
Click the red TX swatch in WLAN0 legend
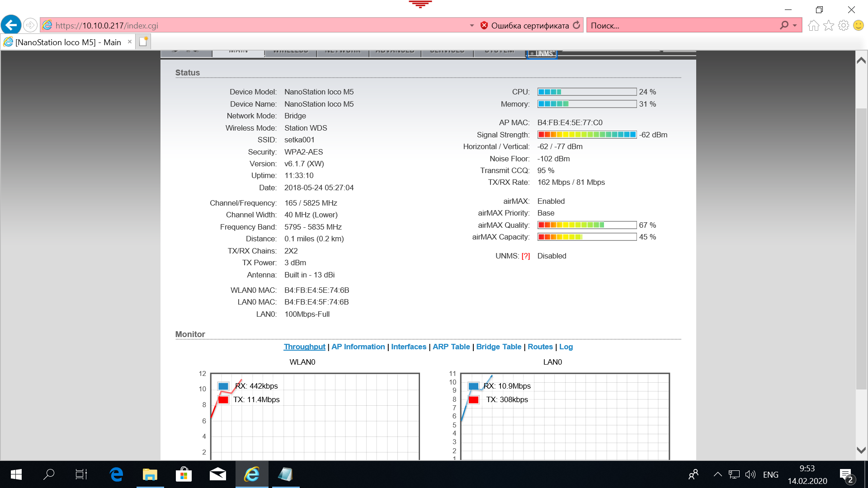pos(223,400)
